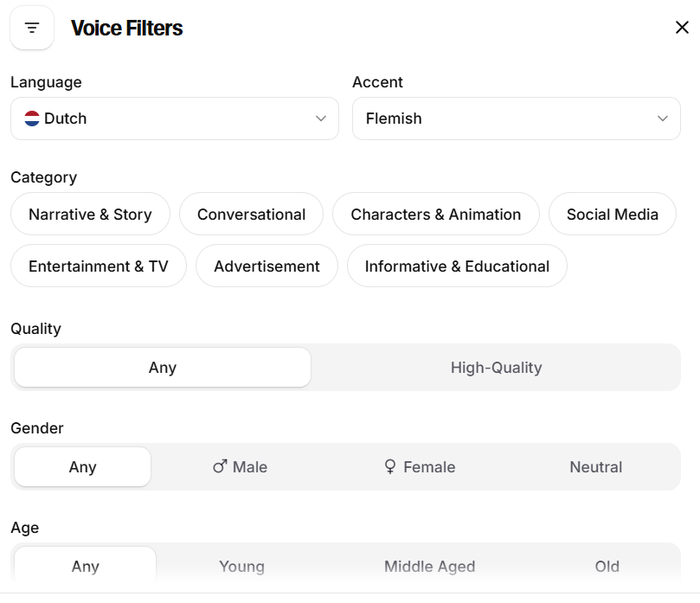The height and width of the screenshot is (603, 700).
Task: Filter Gender by Male
Action: [x=241, y=467]
